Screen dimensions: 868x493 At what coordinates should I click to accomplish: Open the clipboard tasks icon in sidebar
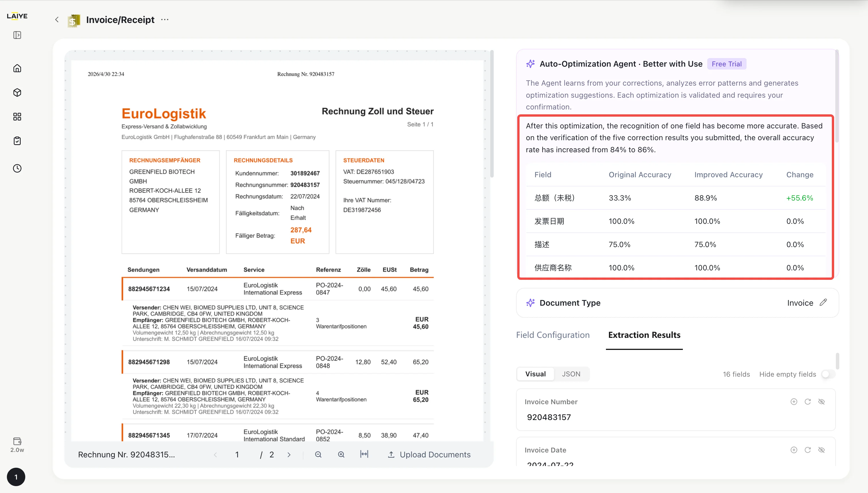(17, 141)
